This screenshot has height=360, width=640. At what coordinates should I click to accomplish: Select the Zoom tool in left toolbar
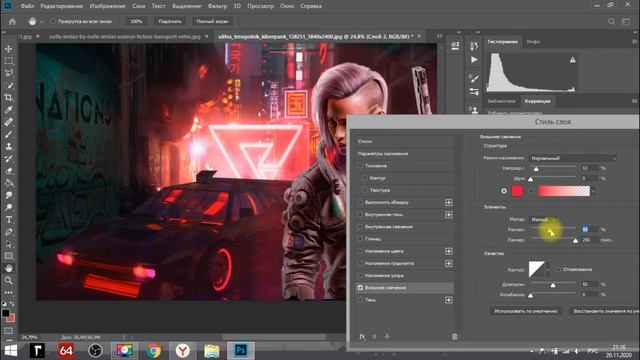click(9, 280)
